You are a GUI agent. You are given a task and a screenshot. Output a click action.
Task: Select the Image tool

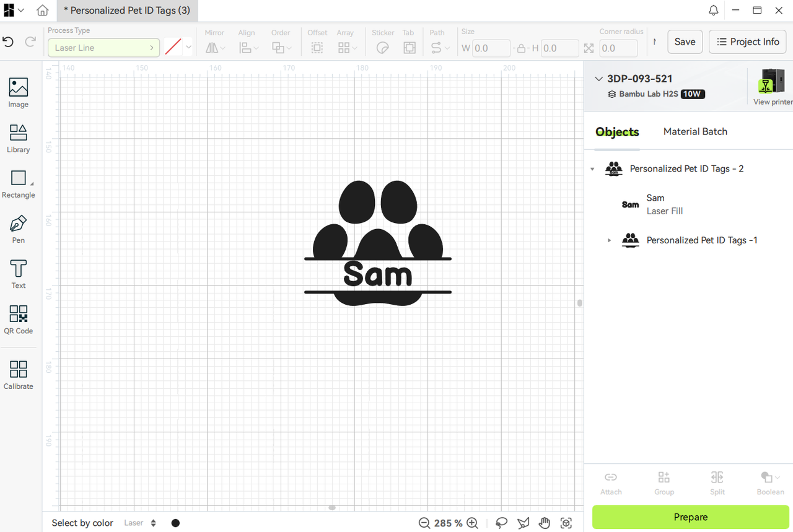coord(19,93)
